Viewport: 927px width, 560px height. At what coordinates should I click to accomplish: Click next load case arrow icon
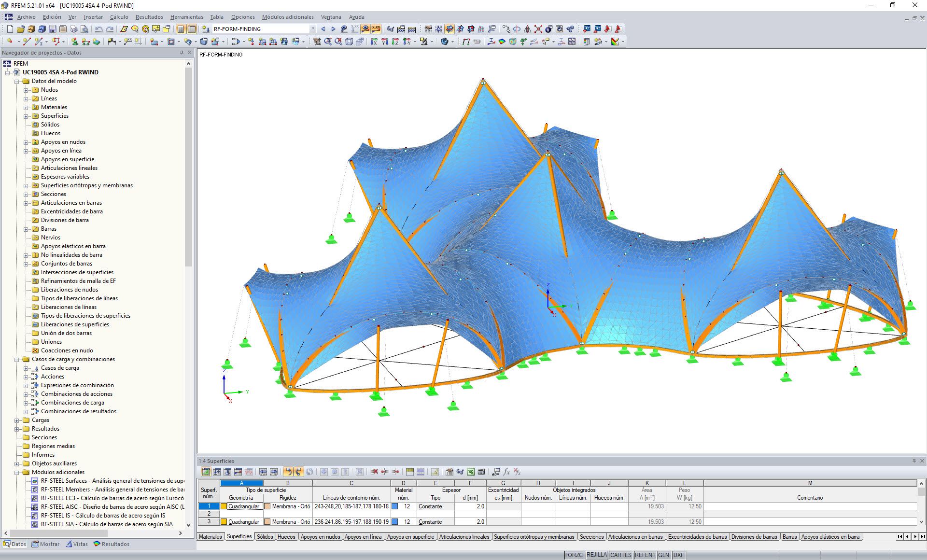click(333, 29)
